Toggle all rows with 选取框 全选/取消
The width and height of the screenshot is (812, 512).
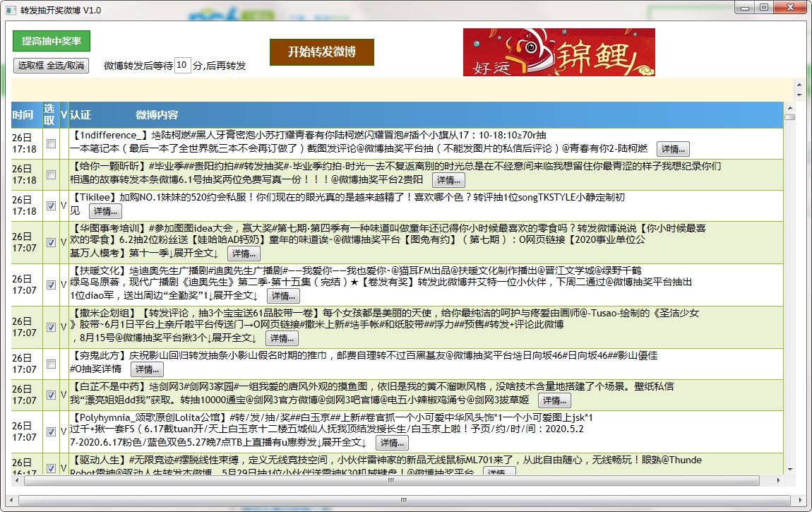click(51, 66)
